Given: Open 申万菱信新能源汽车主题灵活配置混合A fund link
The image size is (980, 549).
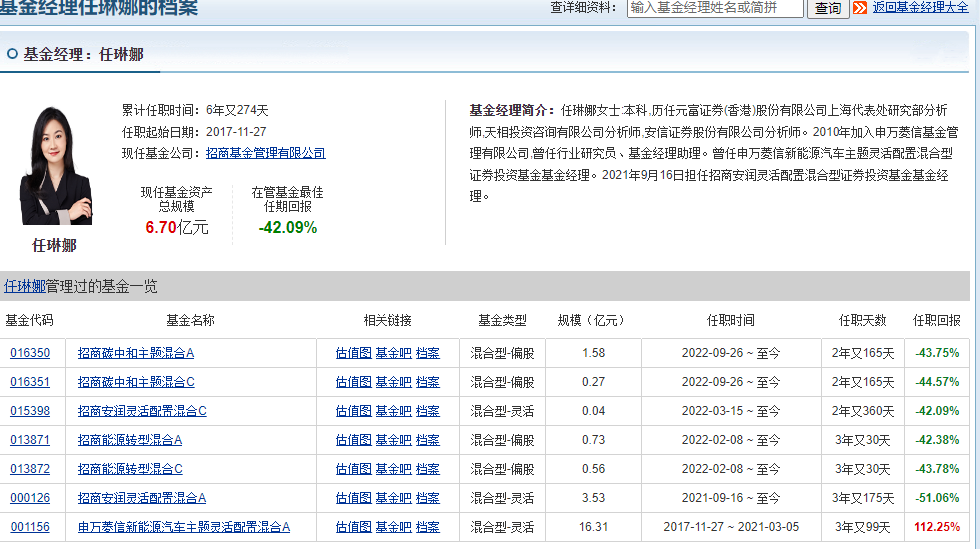Looking at the screenshot, I should coord(184,527).
